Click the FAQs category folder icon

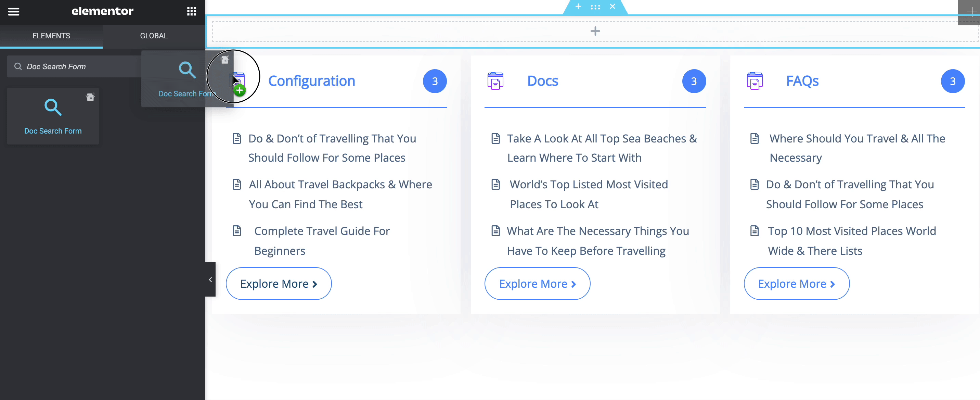(755, 81)
